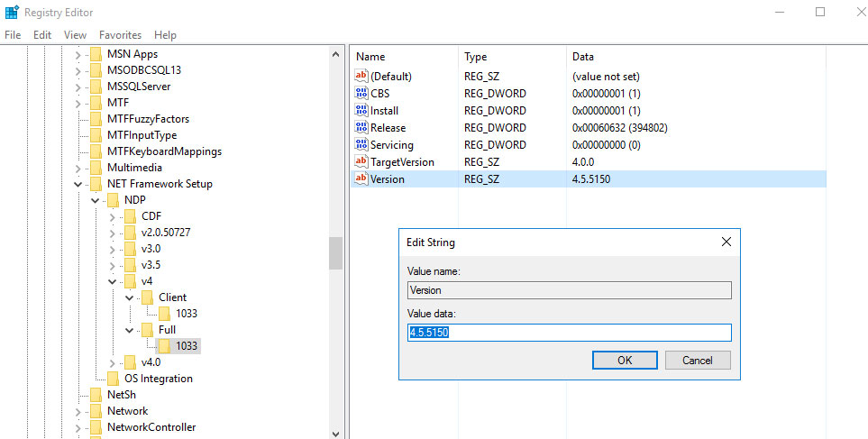Click the Registry Editor app icon in title bar
Image resolution: width=868 pixels, height=439 pixels.
12,13
